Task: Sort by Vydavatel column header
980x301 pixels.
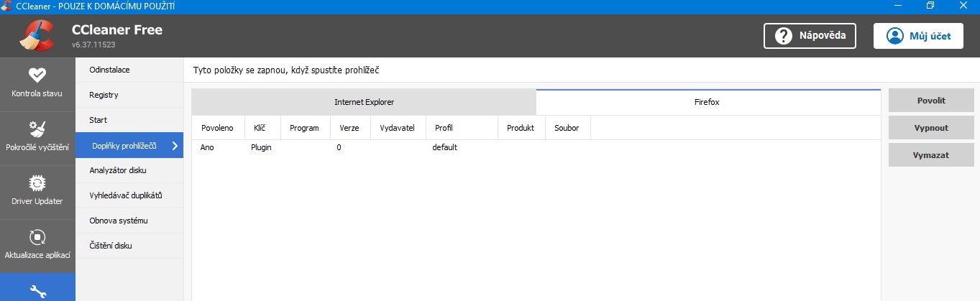Action: click(x=398, y=128)
